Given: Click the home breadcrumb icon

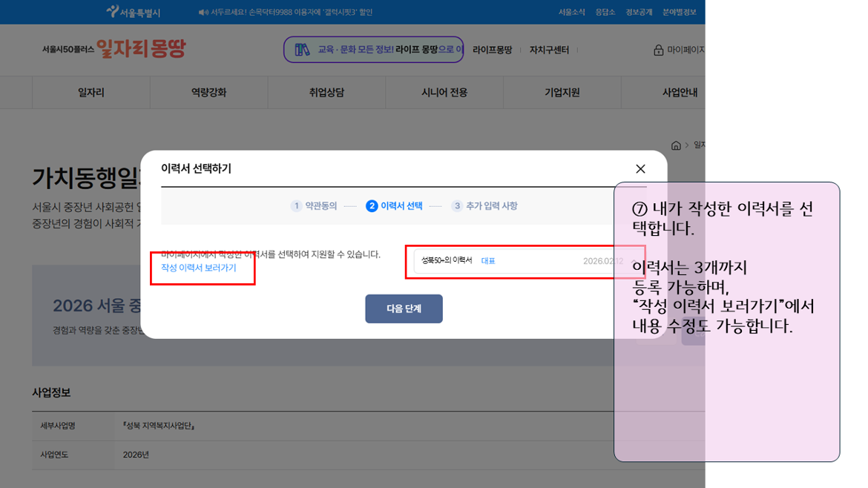Looking at the screenshot, I should click(676, 145).
